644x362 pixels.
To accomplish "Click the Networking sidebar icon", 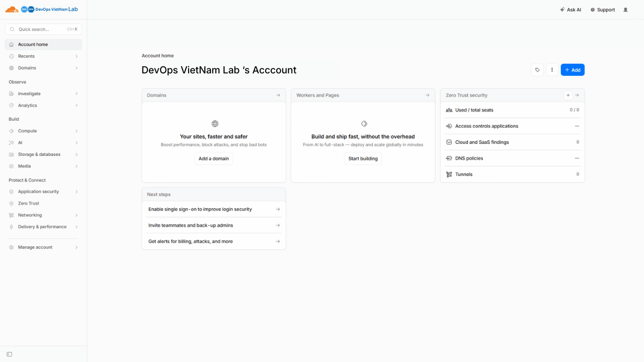I will coord(12,215).
